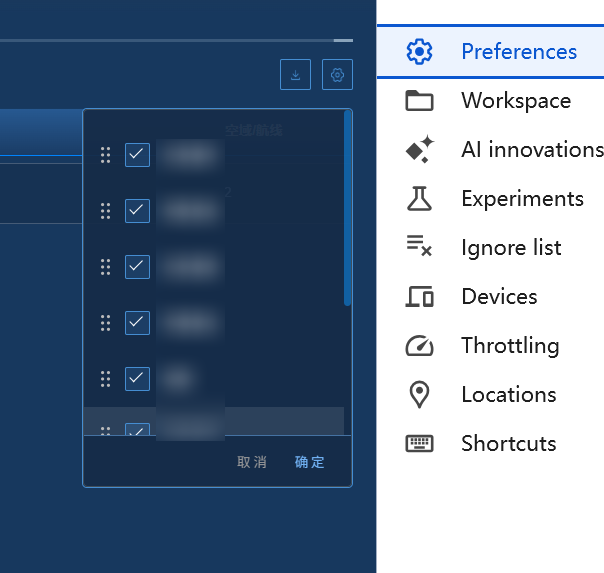Open the Preferences settings tab
Screen dimensions: 604x573
pos(490,52)
